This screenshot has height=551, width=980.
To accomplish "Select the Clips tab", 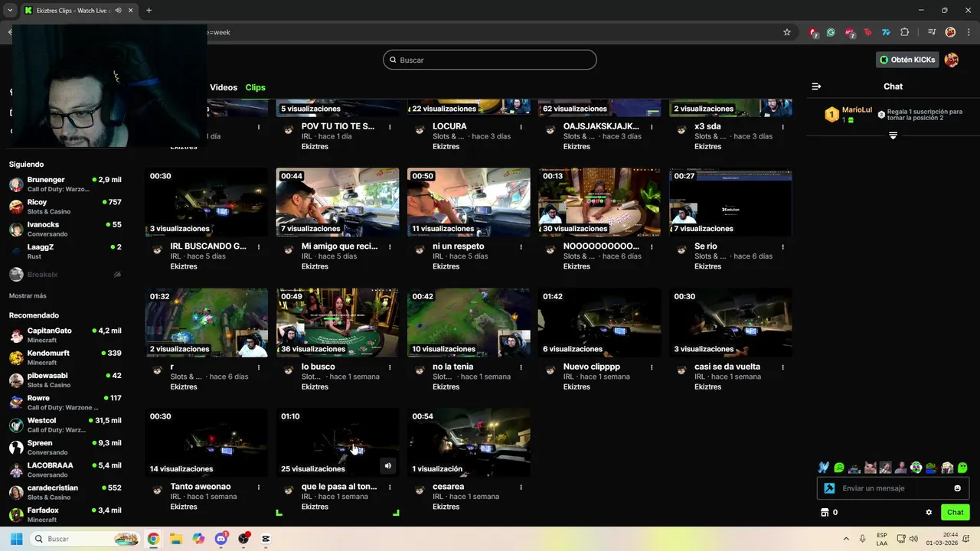I will pyautogui.click(x=256, y=87).
